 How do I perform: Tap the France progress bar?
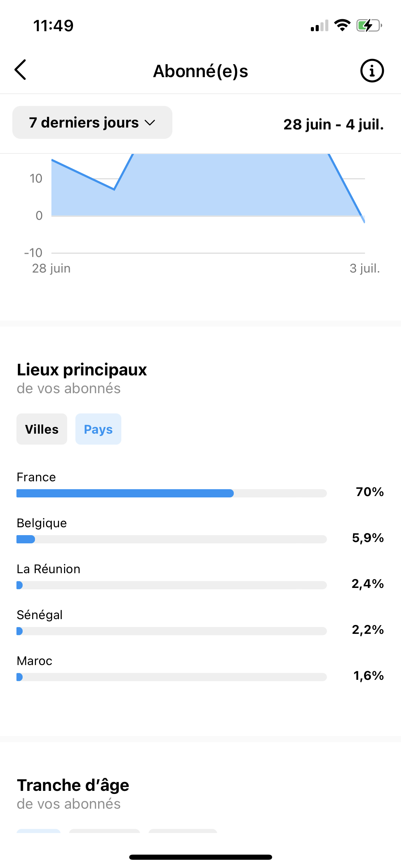point(171,493)
